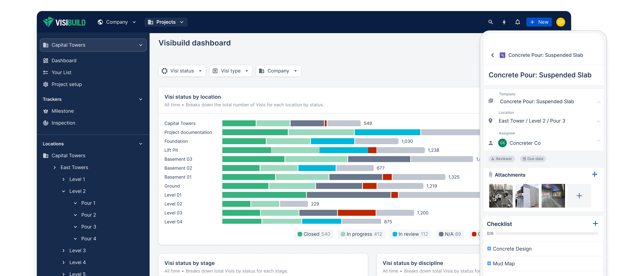644x276 pixels.
Task: Open Project setup from the sidebar
Action: pyautogui.click(x=66, y=84)
